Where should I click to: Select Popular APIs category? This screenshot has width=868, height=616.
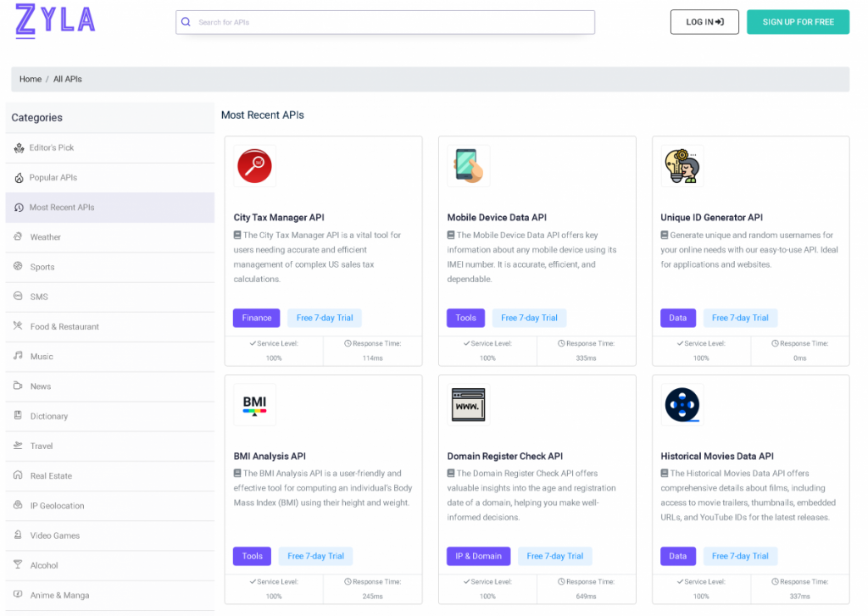tap(109, 178)
